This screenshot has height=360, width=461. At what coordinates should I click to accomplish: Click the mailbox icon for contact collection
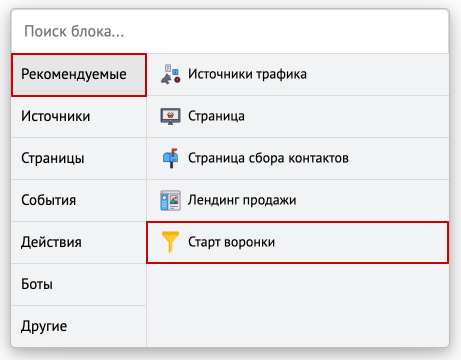(171, 158)
